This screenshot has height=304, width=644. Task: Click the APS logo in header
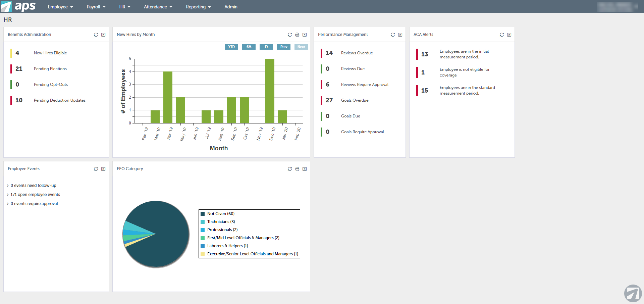click(18, 6)
